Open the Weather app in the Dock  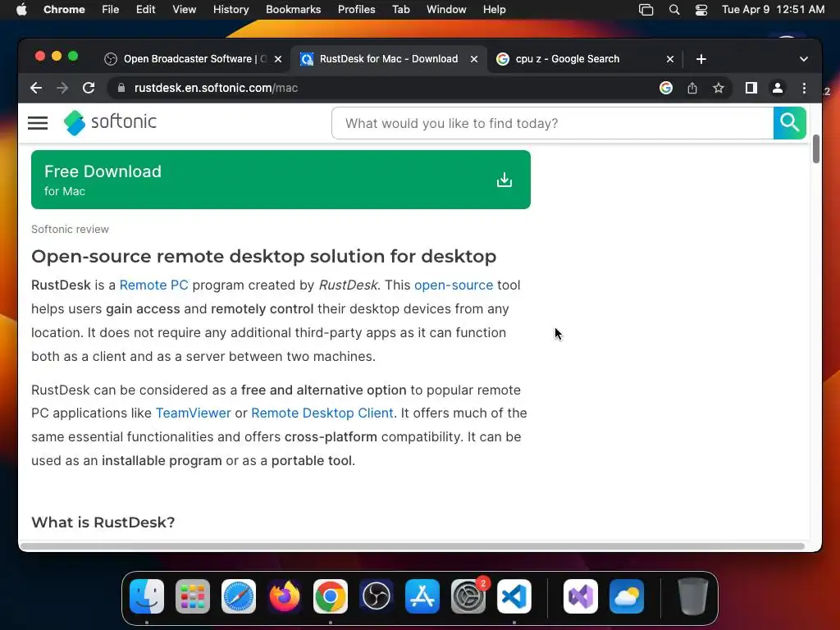pos(627,596)
